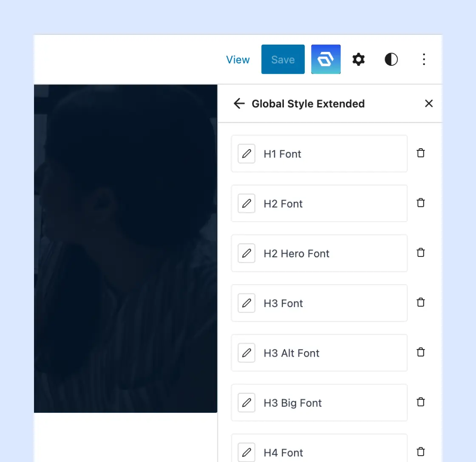The image size is (476, 462).
Task: Open the three-dot options menu
Action: (x=423, y=59)
